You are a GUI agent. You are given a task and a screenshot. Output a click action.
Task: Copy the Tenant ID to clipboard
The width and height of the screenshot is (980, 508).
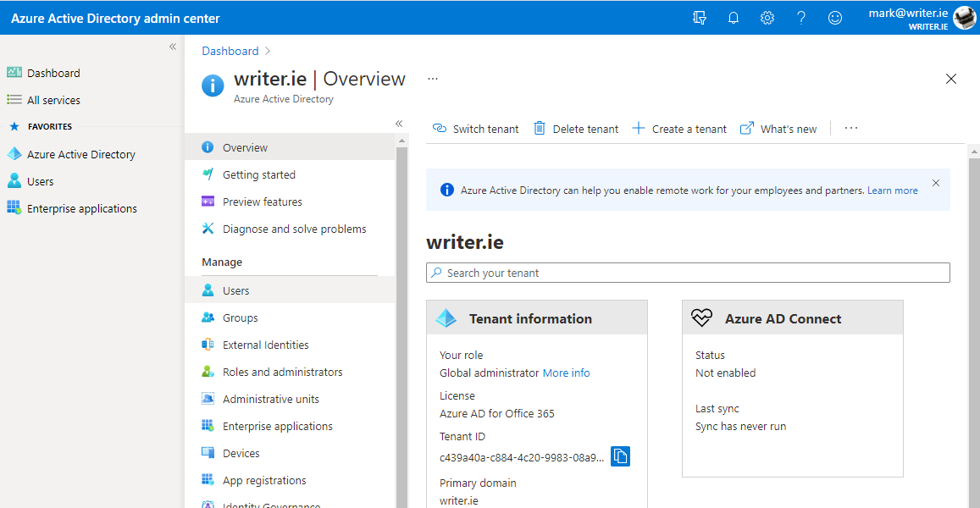[x=620, y=456]
